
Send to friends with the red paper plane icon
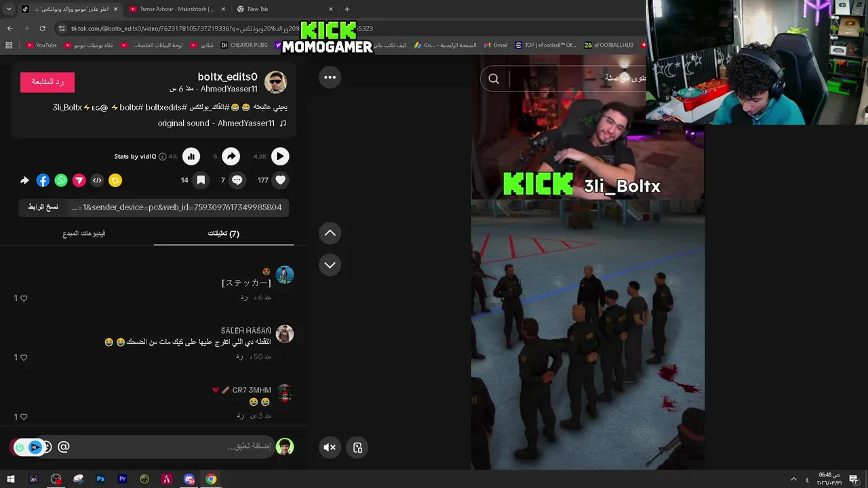tap(79, 180)
